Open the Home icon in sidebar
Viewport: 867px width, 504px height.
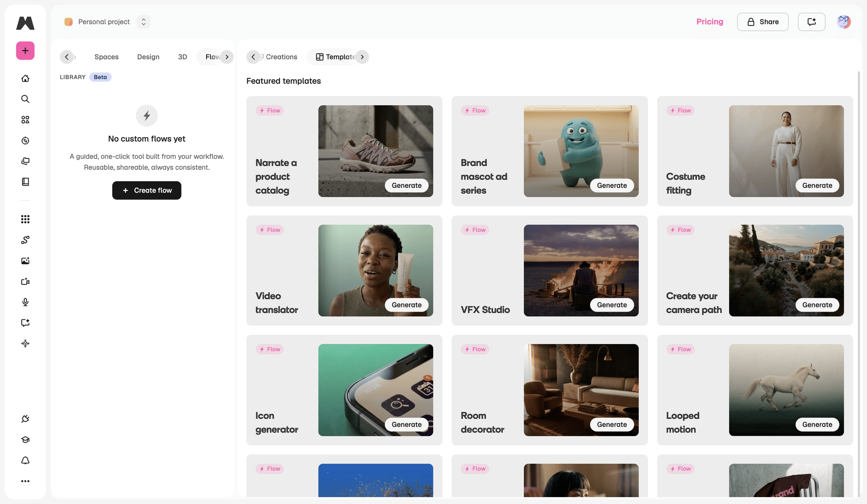click(x=25, y=78)
